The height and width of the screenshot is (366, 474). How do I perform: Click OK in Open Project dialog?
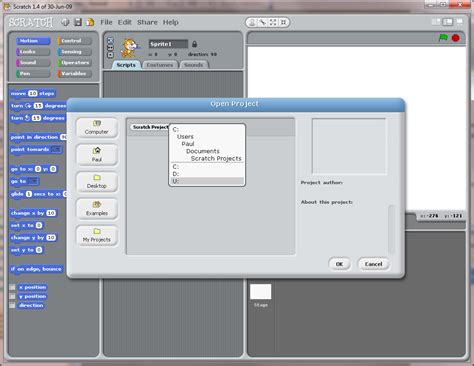(x=339, y=264)
